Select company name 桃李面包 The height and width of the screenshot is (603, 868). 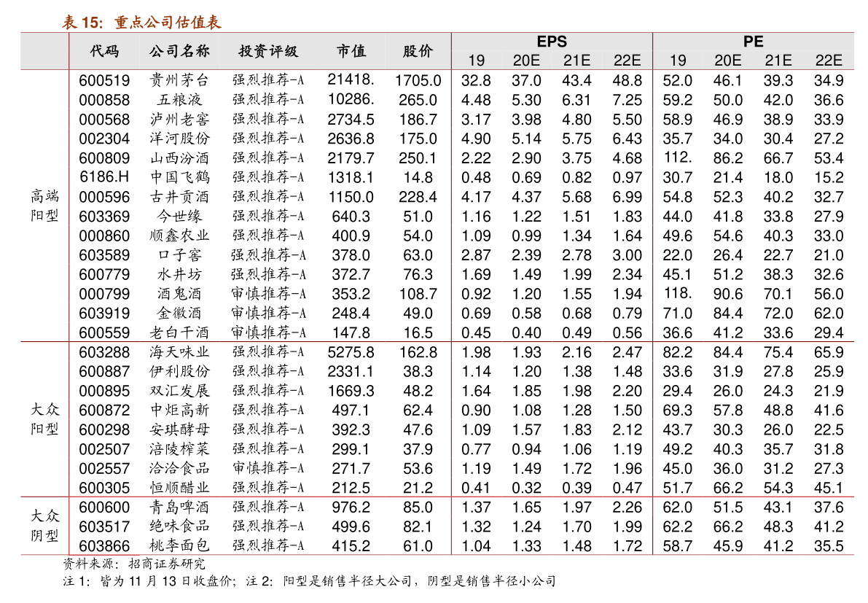point(179,545)
